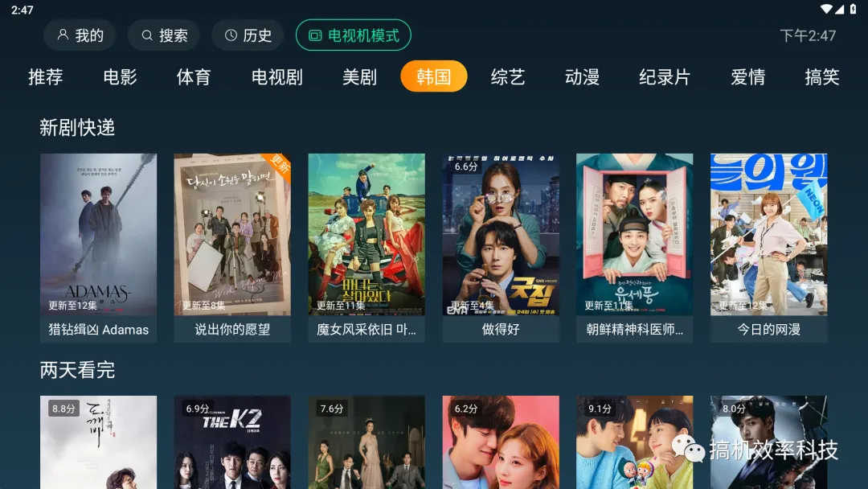This screenshot has height=489, width=868.
Task: Switch to the 推荐 tab
Action: coord(45,76)
